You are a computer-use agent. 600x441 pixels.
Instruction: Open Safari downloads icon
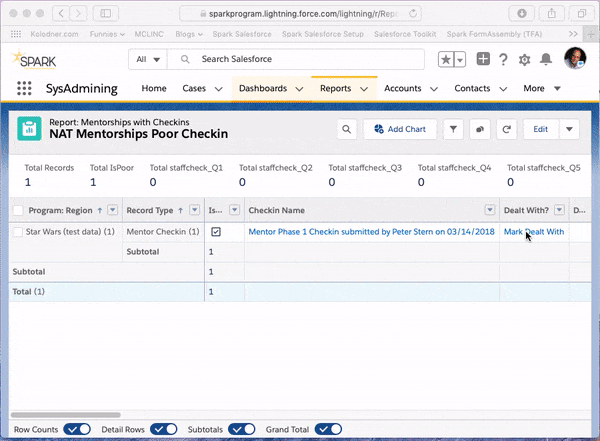pyautogui.click(x=522, y=13)
